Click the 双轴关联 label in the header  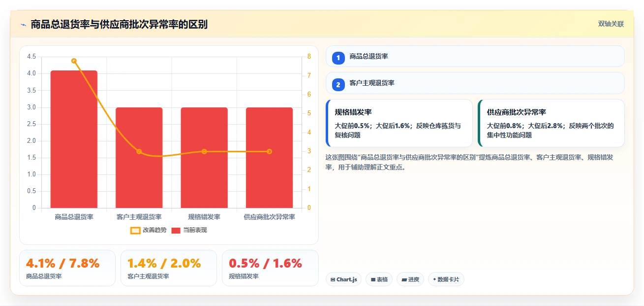pyautogui.click(x=611, y=24)
